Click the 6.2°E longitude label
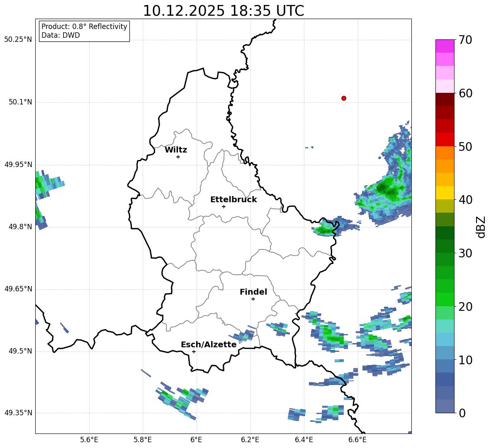 coord(250,440)
